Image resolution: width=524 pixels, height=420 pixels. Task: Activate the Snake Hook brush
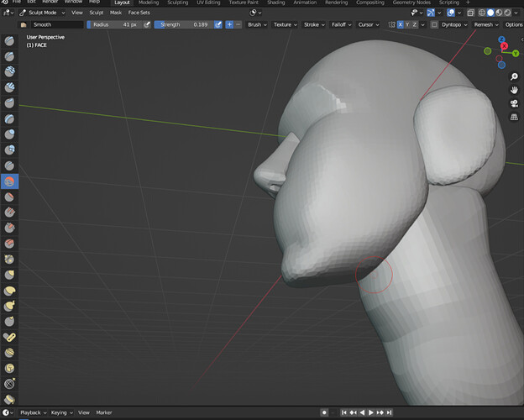point(9,306)
